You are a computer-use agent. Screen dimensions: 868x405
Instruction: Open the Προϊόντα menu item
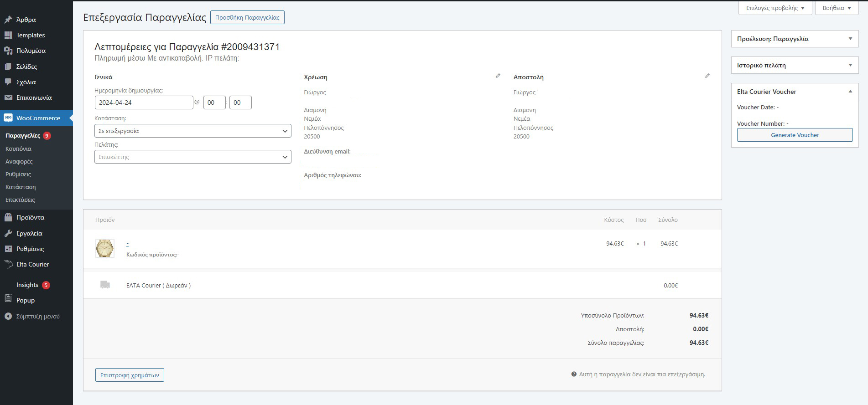pos(30,217)
